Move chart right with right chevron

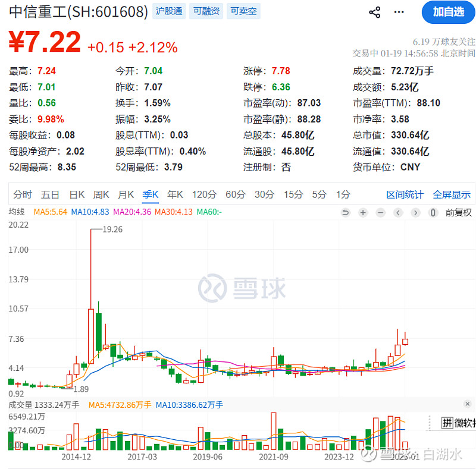415,213
